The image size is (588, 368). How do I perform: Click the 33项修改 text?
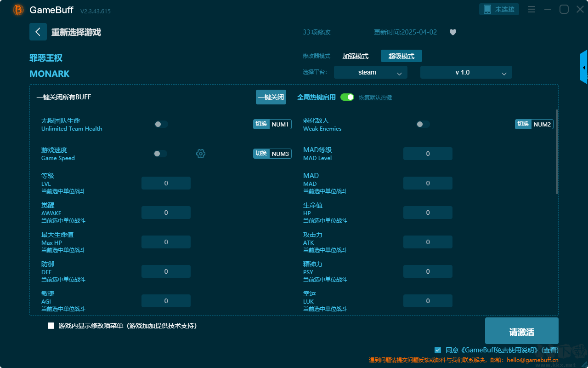click(x=317, y=32)
